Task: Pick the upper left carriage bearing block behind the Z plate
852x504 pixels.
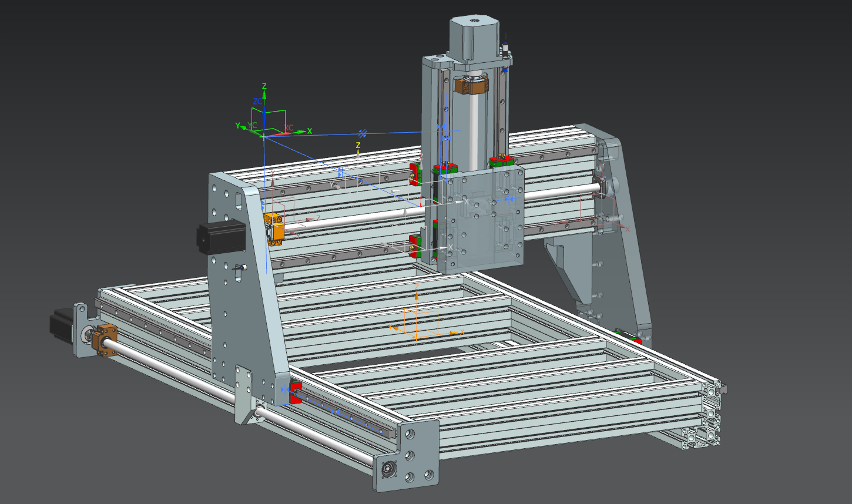Action: [415, 174]
